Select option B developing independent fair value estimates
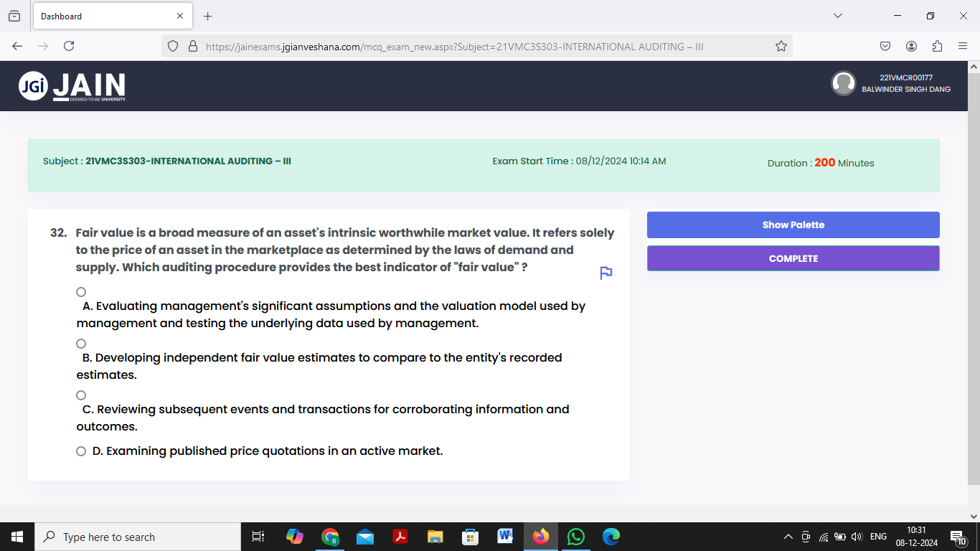Image resolution: width=980 pixels, height=551 pixels. [x=80, y=343]
